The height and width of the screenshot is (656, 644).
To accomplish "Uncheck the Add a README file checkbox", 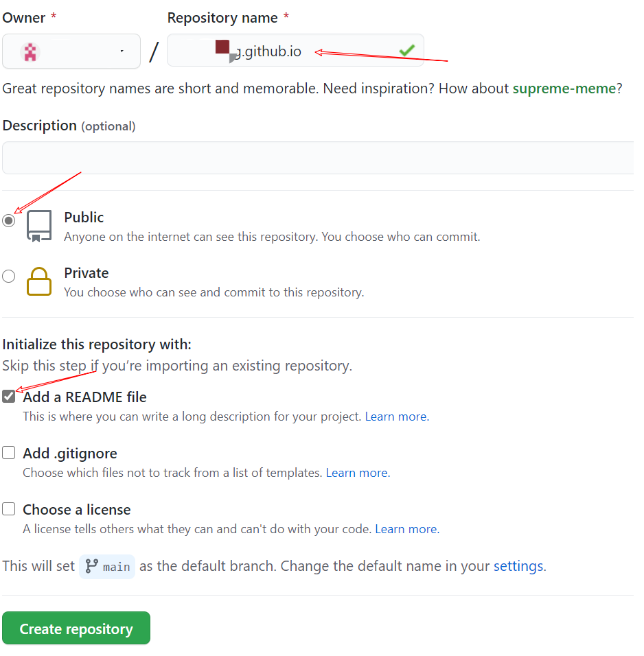I will [9, 397].
